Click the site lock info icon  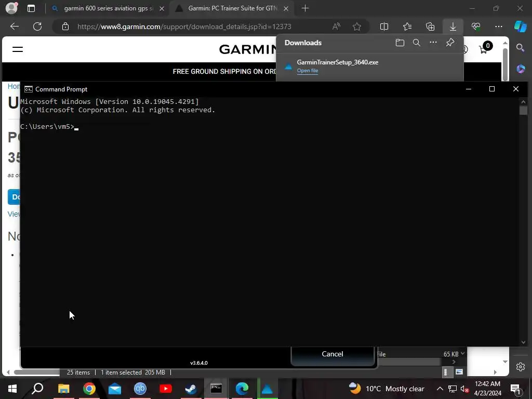(x=65, y=26)
